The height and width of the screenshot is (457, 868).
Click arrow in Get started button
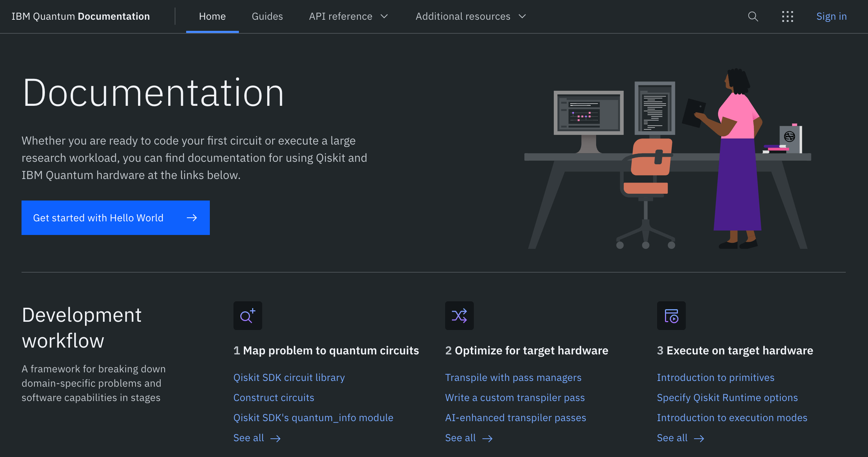(x=192, y=218)
